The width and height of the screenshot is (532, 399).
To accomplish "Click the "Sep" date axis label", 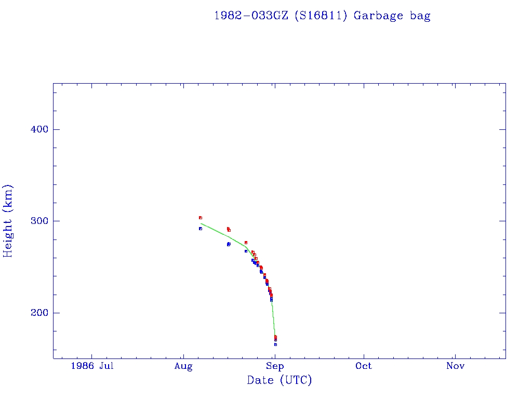I will pos(275,366).
